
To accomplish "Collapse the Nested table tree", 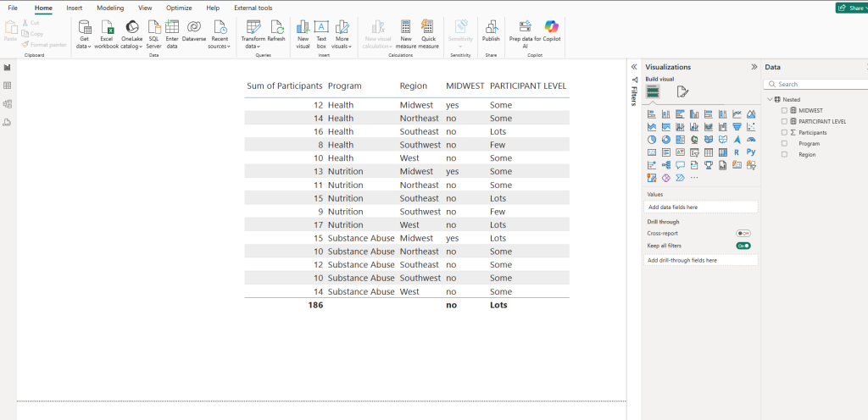I will (770, 99).
